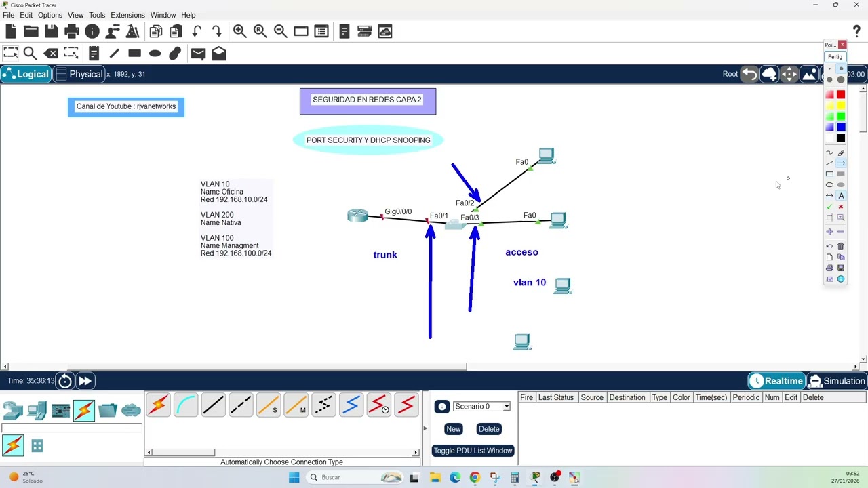This screenshot has height=488, width=868.
Task: Choose the Phone cable dotted zigzag
Action: pos(323,405)
